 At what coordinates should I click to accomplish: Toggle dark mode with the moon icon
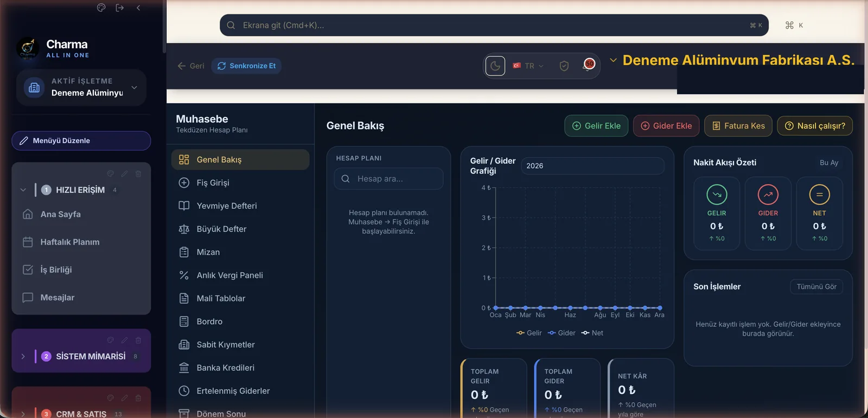click(495, 66)
